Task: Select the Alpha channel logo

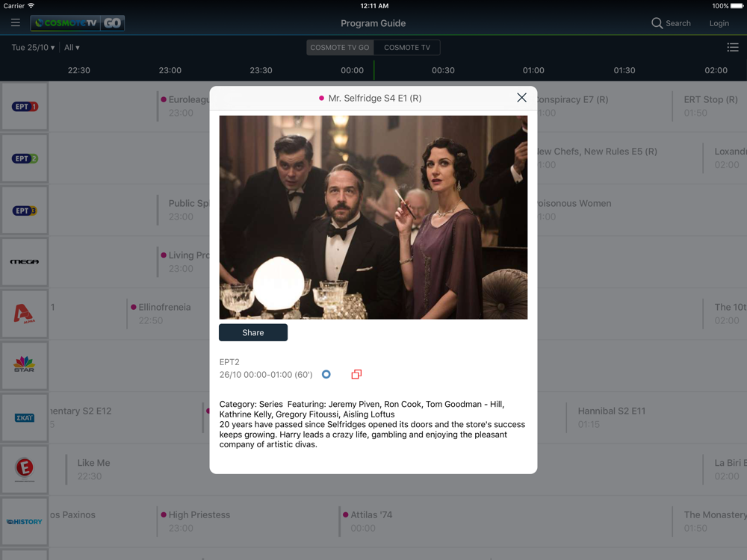Action: 25,314
